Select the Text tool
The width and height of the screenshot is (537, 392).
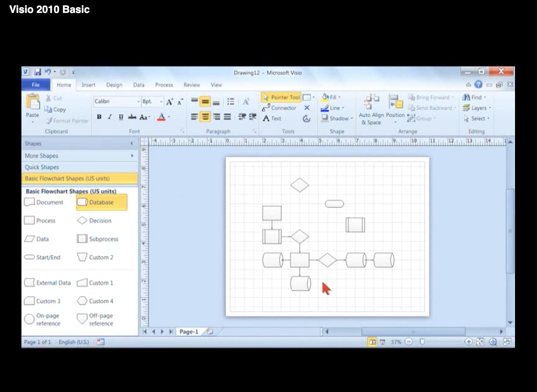point(272,118)
